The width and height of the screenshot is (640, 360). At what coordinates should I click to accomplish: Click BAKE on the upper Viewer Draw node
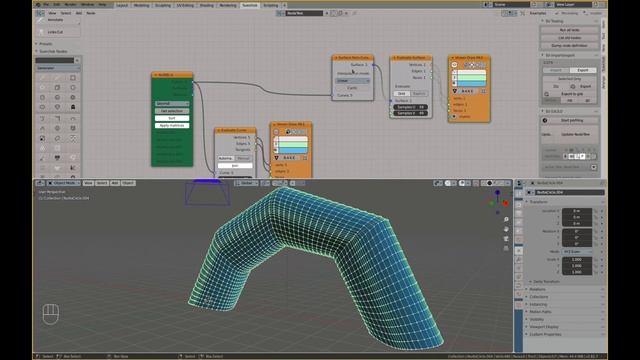(x=467, y=91)
